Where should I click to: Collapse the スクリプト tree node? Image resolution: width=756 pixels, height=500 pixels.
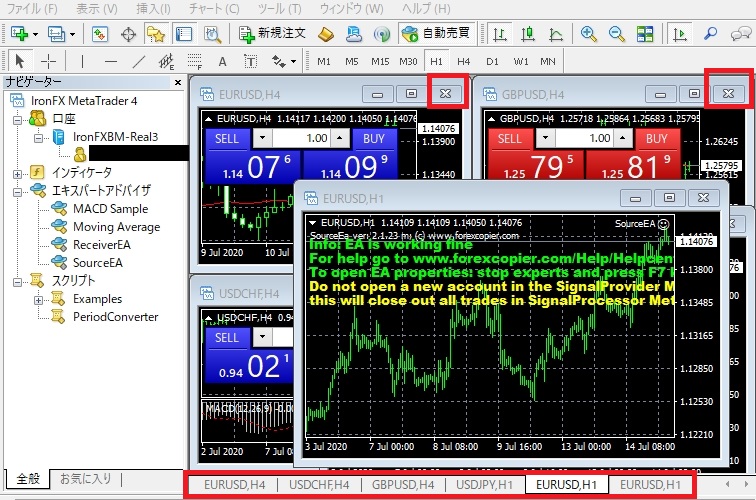click(17, 282)
